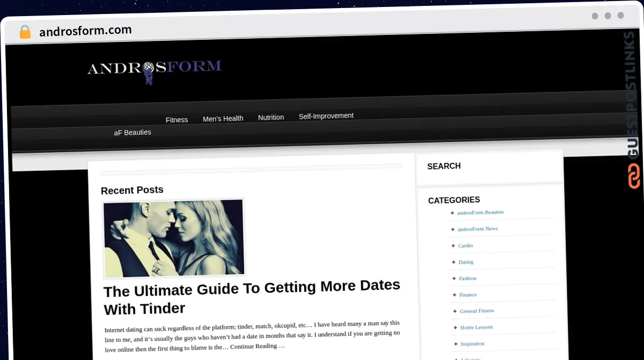Image resolution: width=644 pixels, height=360 pixels.
Task: Open androsForm News category
Action: coord(478,229)
